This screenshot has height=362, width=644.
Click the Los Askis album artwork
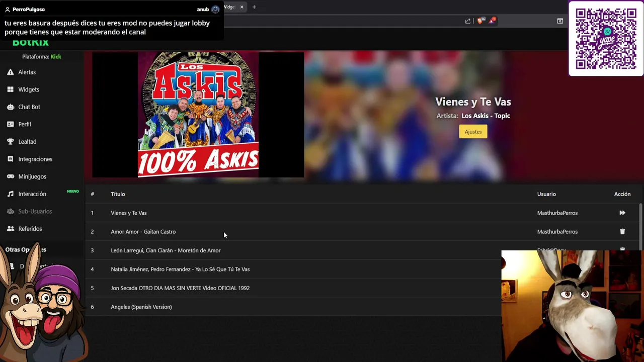pos(198,115)
